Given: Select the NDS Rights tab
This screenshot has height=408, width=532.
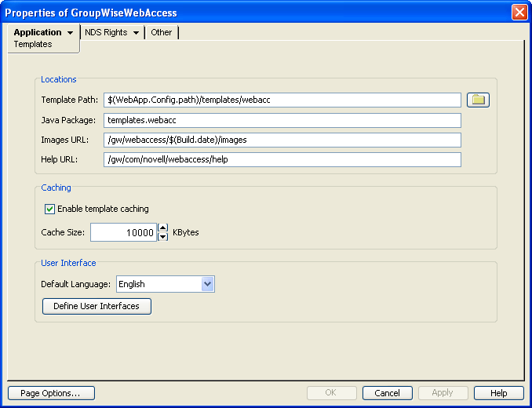Looking at the screenshot, I should 106,32.
